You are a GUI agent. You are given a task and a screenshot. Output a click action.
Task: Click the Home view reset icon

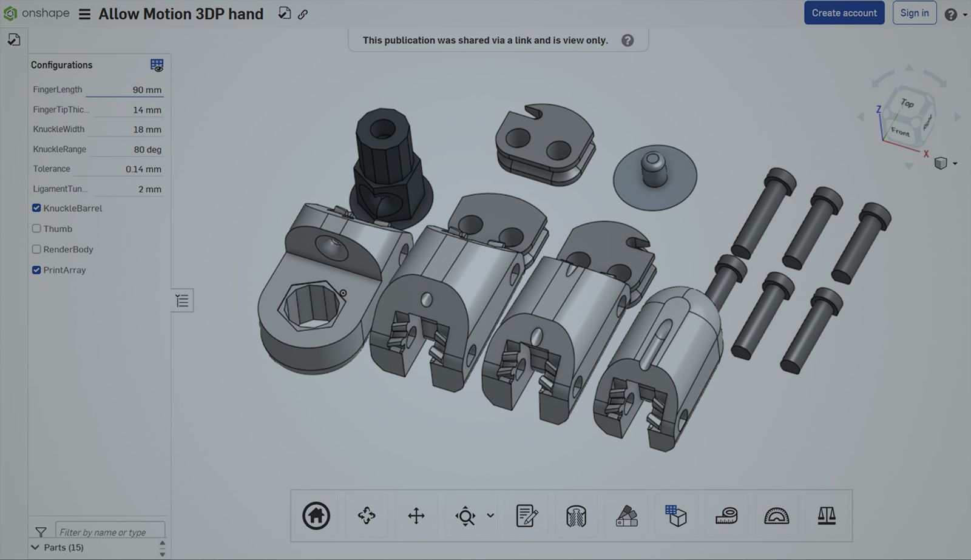point(316,516)
